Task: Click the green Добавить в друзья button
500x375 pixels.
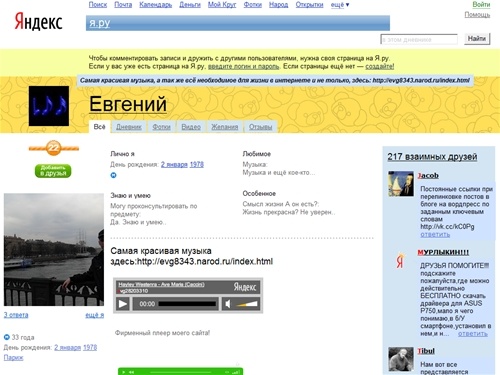Action: (x=53, y=170)
